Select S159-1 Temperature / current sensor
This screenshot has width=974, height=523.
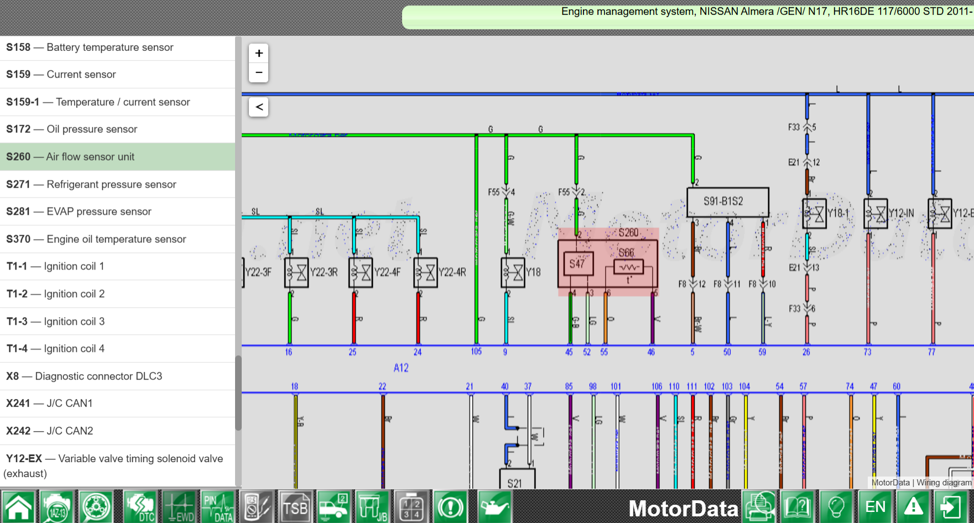point(117,102)
